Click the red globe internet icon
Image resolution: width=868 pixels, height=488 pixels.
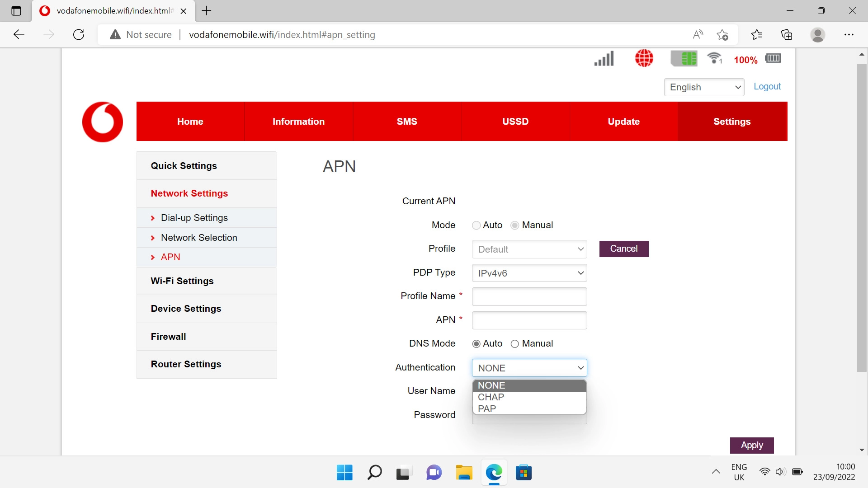click(644, 58)
